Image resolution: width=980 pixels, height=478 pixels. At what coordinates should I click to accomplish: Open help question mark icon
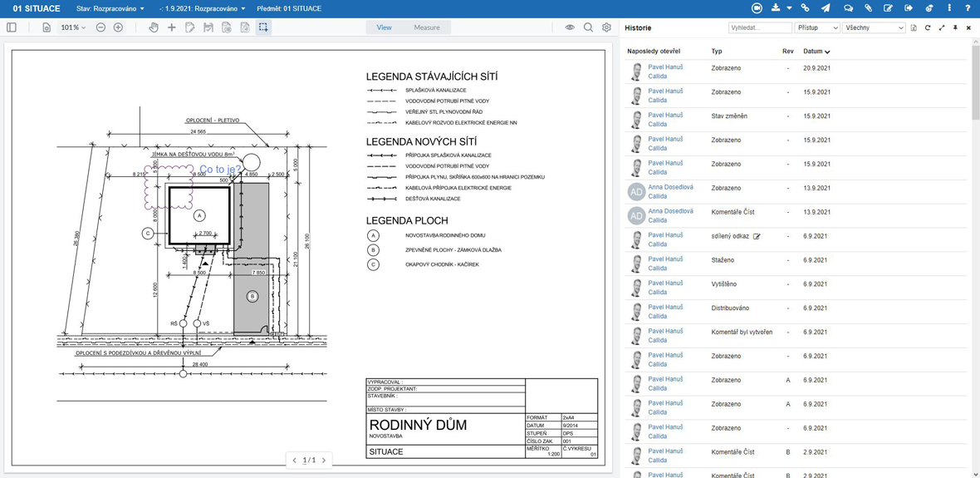968,8
